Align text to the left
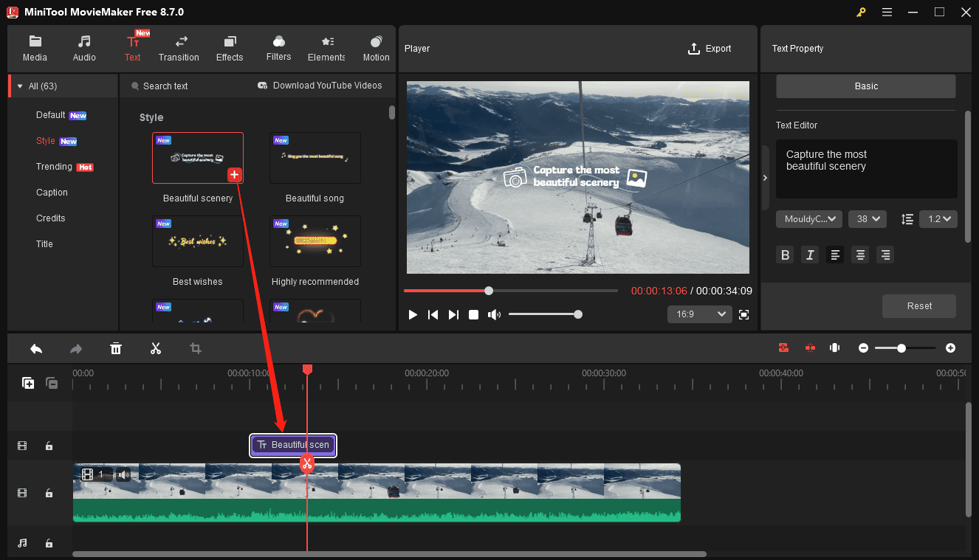This screenshot has width=979, height=560. tap(835, 255)
